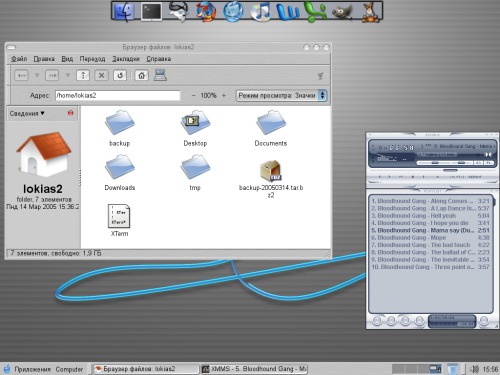Switch to the XMMS taskbar button
This screenshot has height=375, width=500.
point(254,369)
